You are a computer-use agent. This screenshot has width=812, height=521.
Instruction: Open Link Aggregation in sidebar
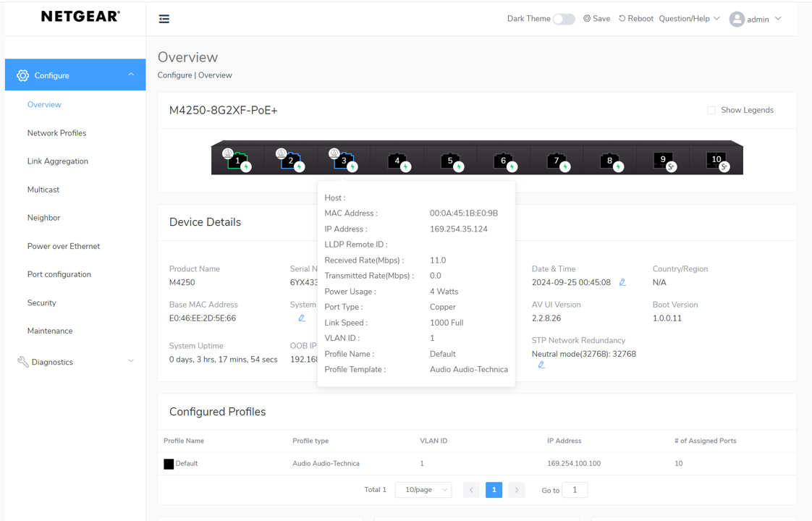[x=57, y=161]
